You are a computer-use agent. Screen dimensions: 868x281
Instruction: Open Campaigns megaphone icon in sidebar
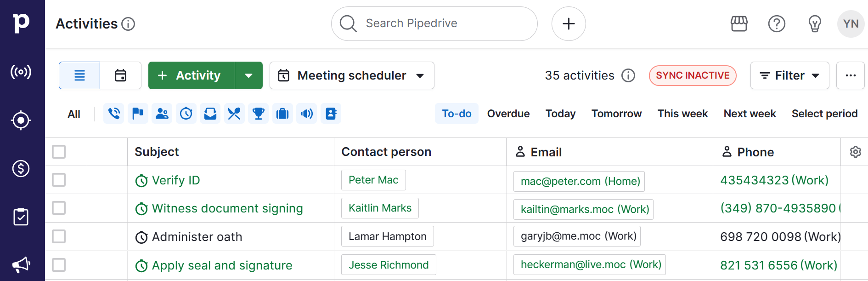[x=21, y=264]
